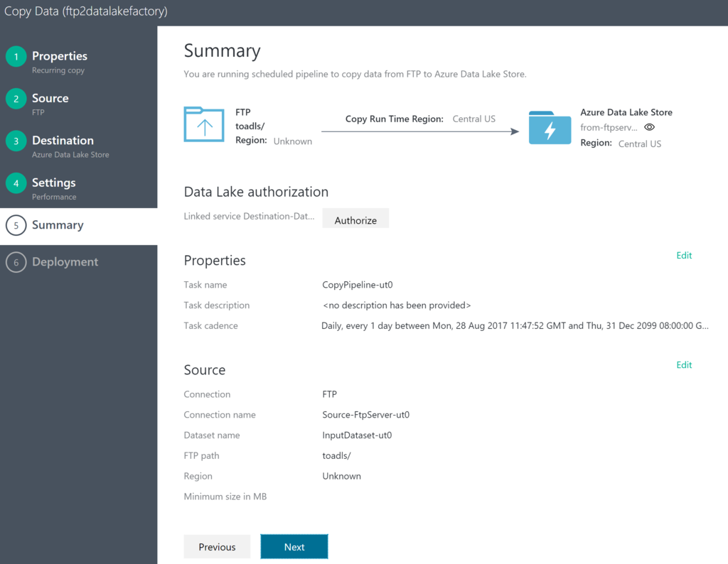This screenshot has width=728, height=564.
Task: Click Edit link for Source section
Action: coord(684,365)
